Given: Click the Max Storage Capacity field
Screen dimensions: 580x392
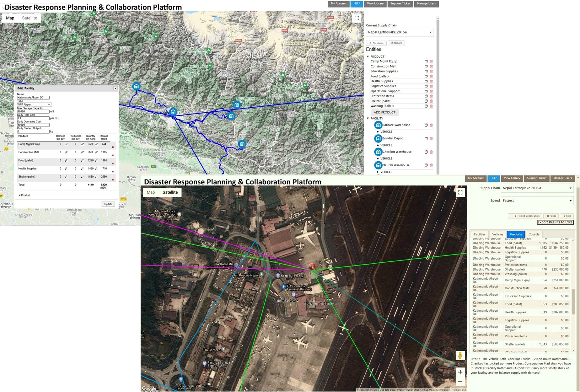Looking at the screenshot, I should (33, 111).
